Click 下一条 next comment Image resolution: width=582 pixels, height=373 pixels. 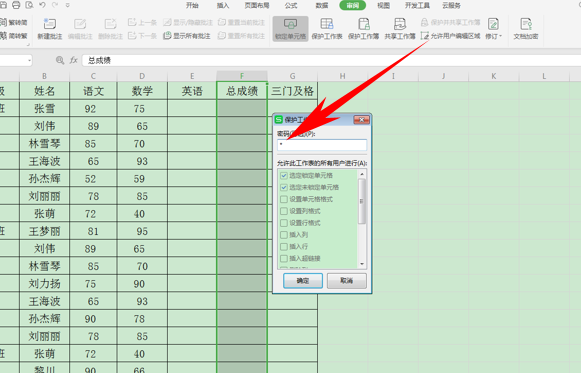(142, 36)
